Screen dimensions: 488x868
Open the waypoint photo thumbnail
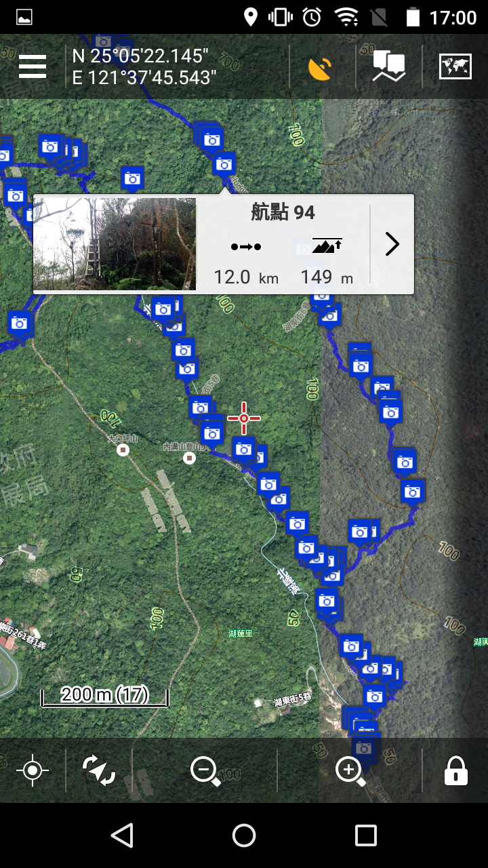(115, 244)
